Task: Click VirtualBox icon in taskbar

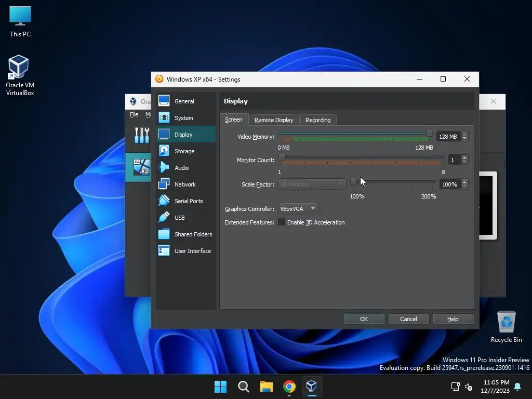Action: pos(312,386)
